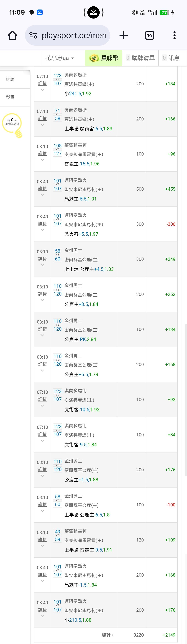Click 詳情 link for 小241.5 bet
This screenshot has width=187, height=644.
[42, 83]
